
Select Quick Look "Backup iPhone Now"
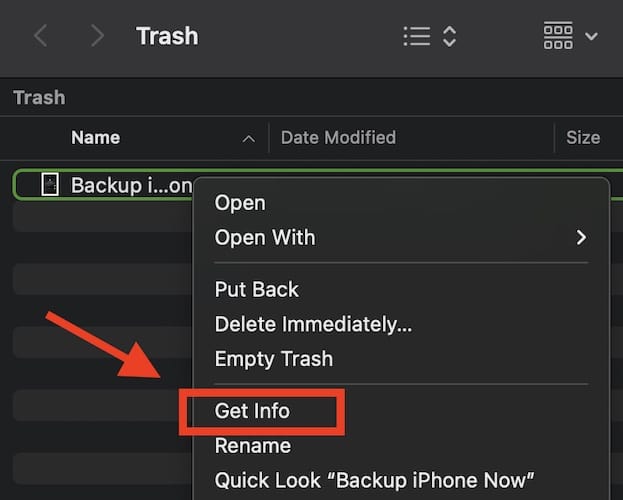tap(375, 481)
